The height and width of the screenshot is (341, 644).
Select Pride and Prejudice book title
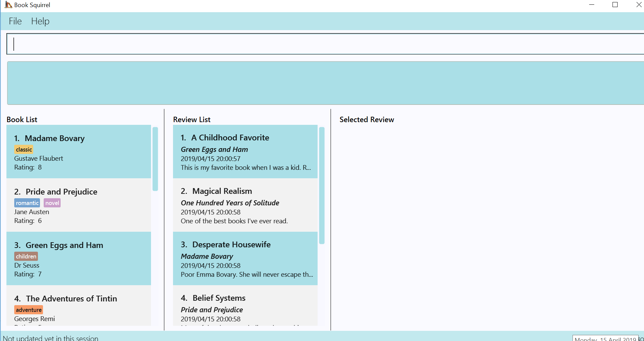[x=61, y=192]
